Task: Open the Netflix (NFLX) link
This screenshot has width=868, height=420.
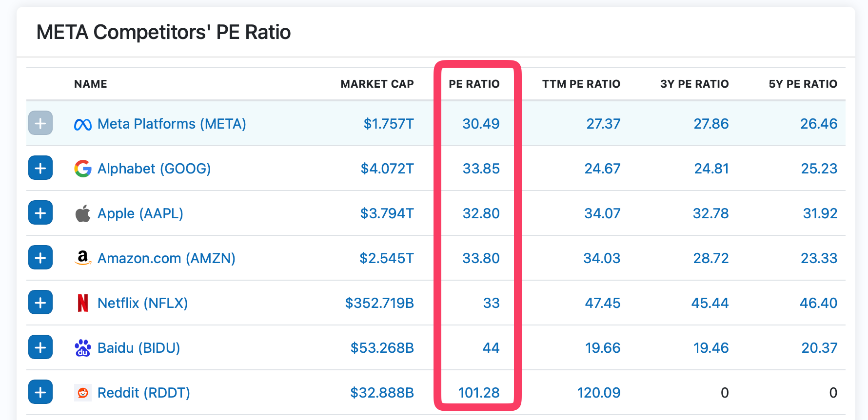Action: pos(142,303)
